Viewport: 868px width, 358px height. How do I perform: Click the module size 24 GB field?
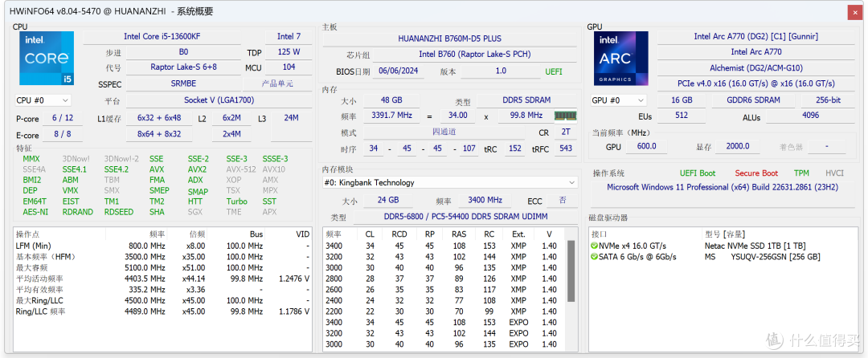(389, 200)
